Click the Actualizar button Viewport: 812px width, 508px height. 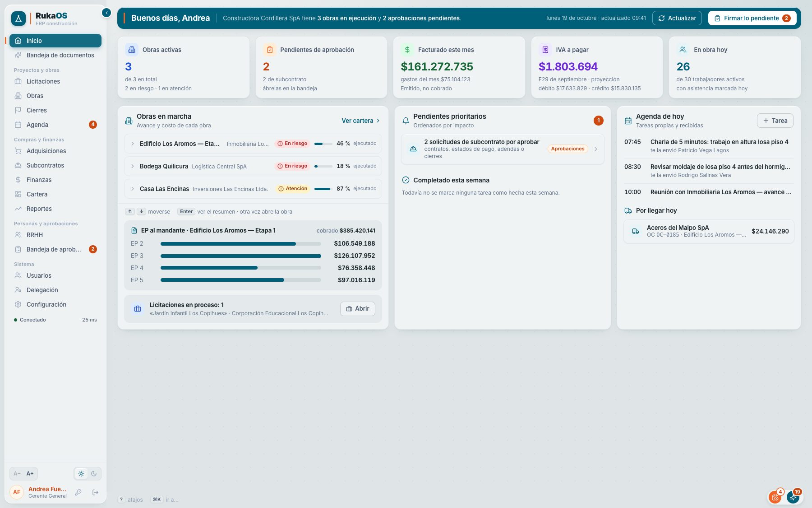(677, 18)
